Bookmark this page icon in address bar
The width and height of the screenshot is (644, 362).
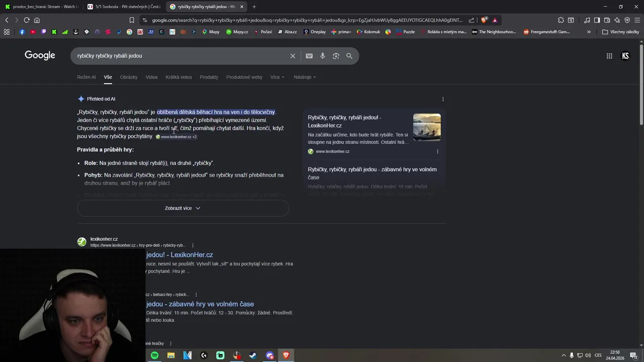(132, 20)
